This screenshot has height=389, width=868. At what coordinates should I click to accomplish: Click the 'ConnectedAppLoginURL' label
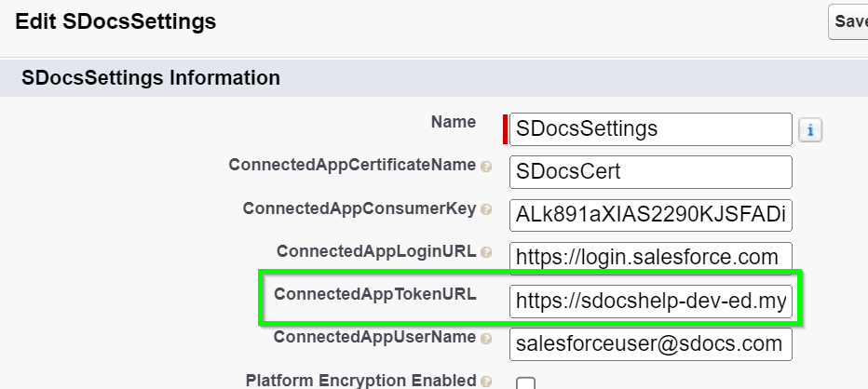click(376, 251)
